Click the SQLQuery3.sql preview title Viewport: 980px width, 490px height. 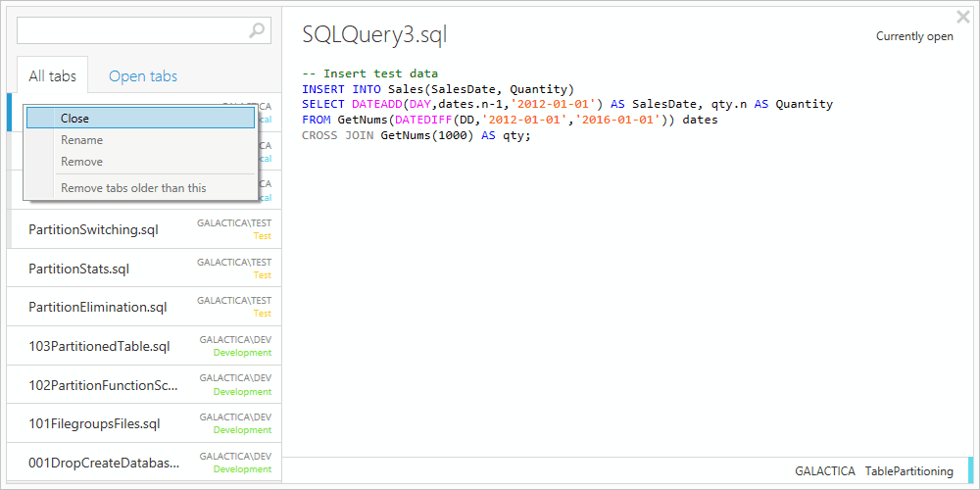(374, 35)
